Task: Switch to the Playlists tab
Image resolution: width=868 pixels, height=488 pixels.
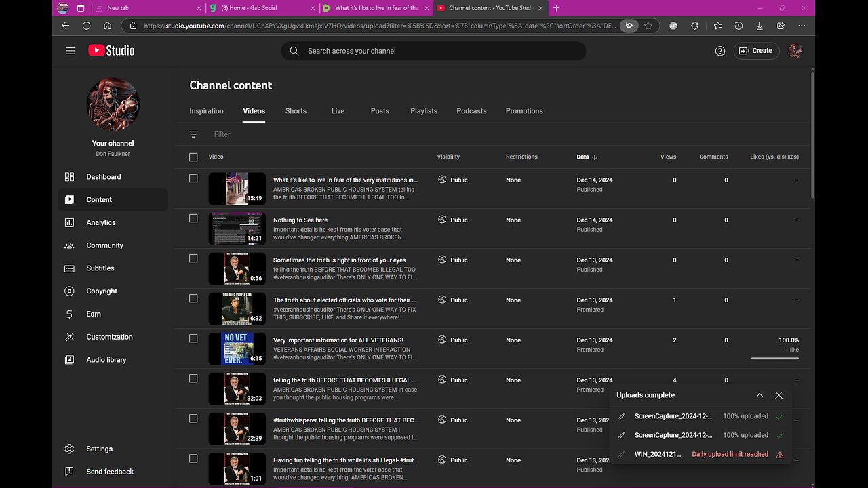Action: 424,111
